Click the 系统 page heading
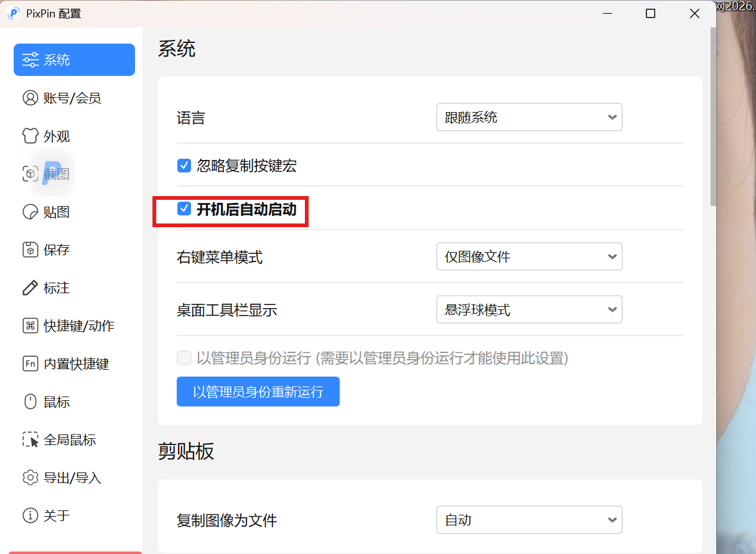756x554 pixels. [x=177, y=49]
